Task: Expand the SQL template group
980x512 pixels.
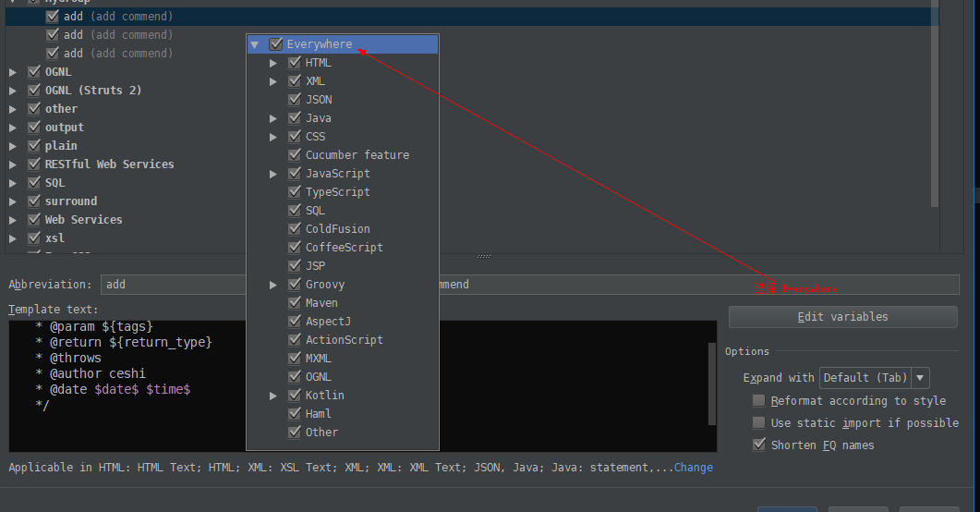Action: point(13,183)
